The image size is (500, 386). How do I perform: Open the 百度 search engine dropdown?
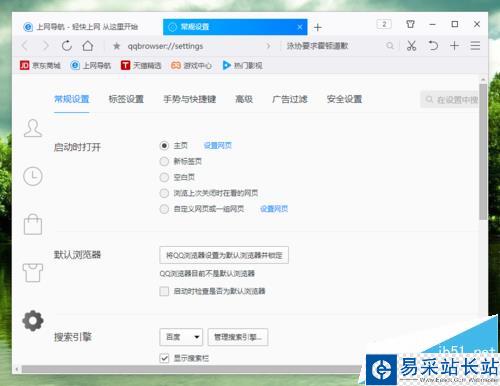(x=181, y=337)
